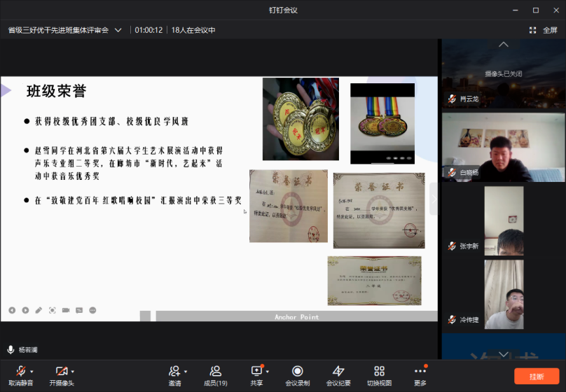Viewport: 566px width, 392px height.
Task: Start 会议录制 meeting recording
Action: (298, 375)
